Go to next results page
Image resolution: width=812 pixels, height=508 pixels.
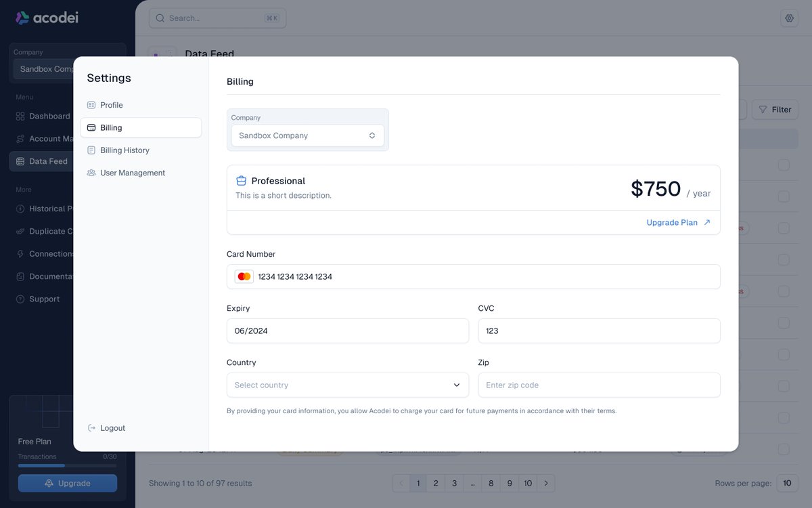[546, 483]
